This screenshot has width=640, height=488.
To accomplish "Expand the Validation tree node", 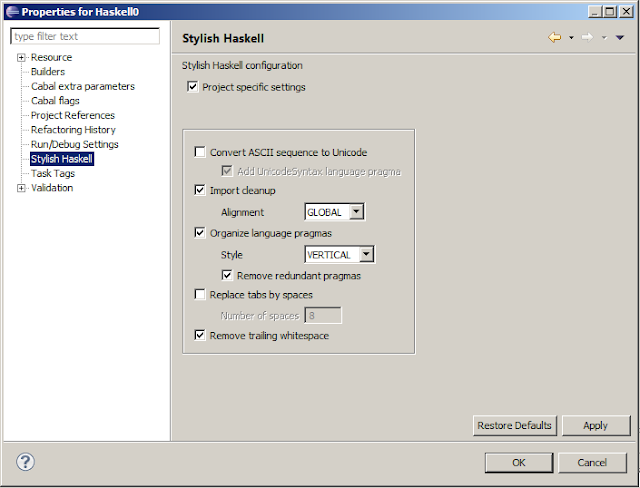I will 21,188.
